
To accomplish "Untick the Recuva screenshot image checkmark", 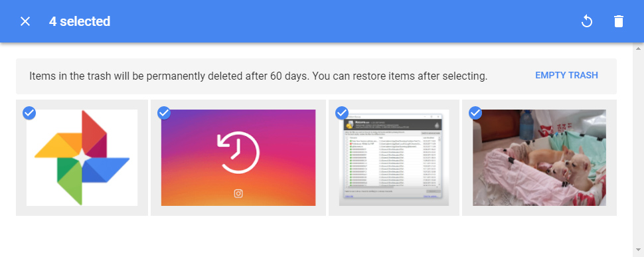I will [x=342, y=113].
